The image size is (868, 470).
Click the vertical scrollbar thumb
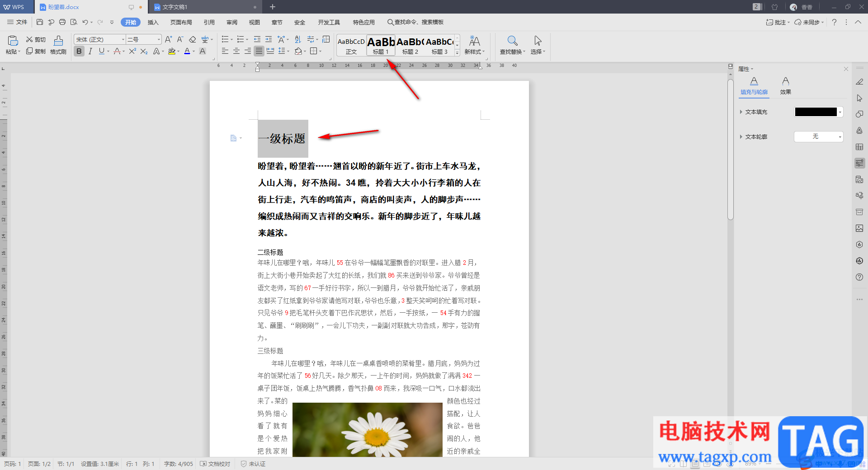tap(731, 149)
